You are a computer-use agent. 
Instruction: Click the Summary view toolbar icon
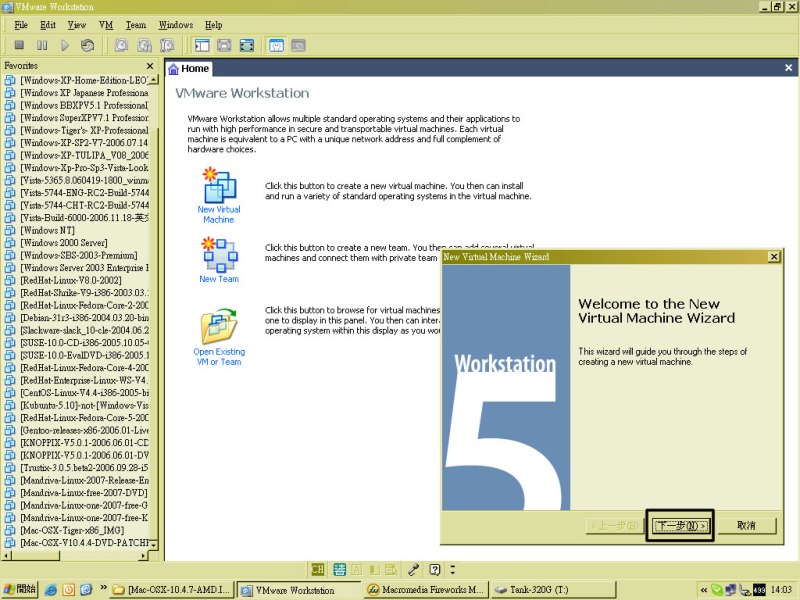(x=276, y=45)
